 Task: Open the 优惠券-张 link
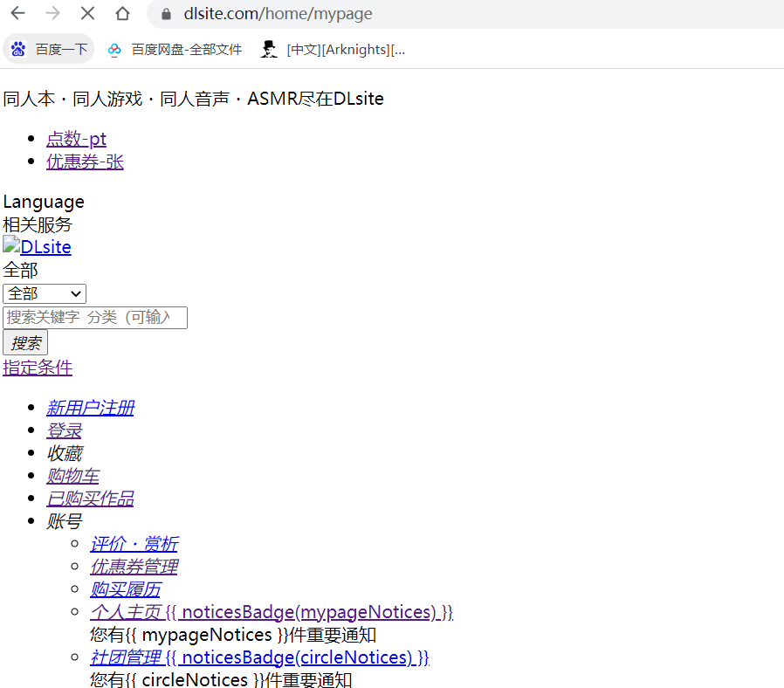tap(85, 162)
